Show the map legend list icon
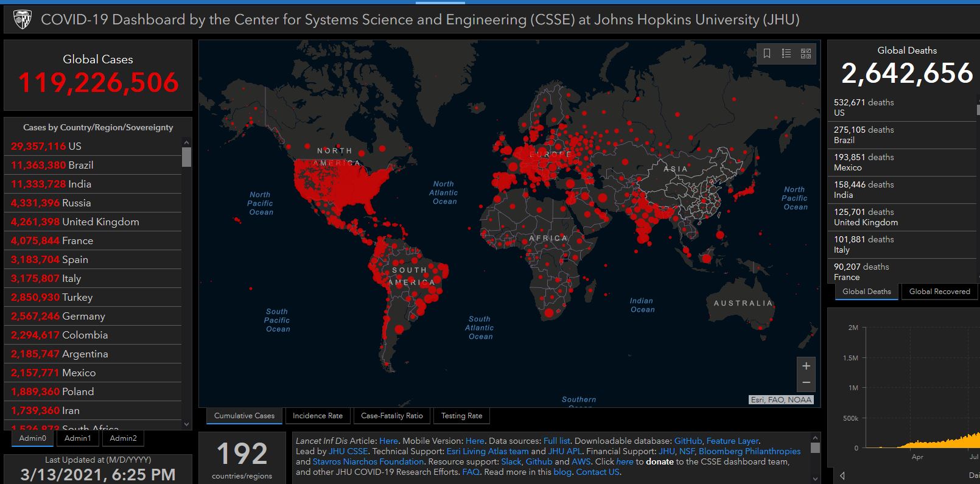The width and height of the screenshot is (980, 484). (786, 54)
